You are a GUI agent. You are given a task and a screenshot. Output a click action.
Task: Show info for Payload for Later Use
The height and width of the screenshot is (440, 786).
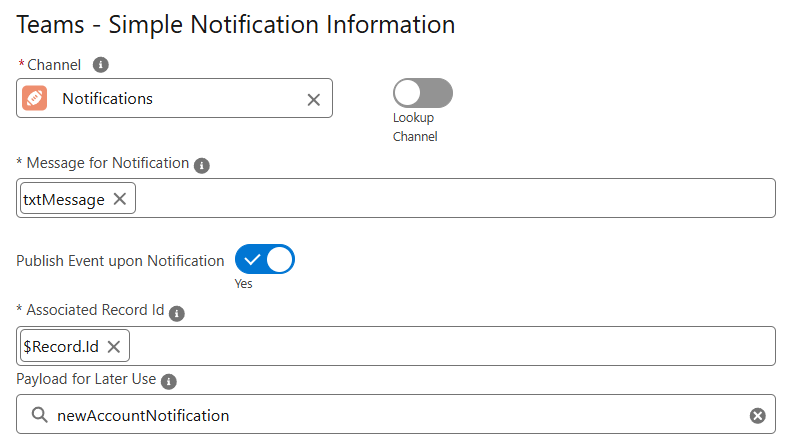point(168,381)
